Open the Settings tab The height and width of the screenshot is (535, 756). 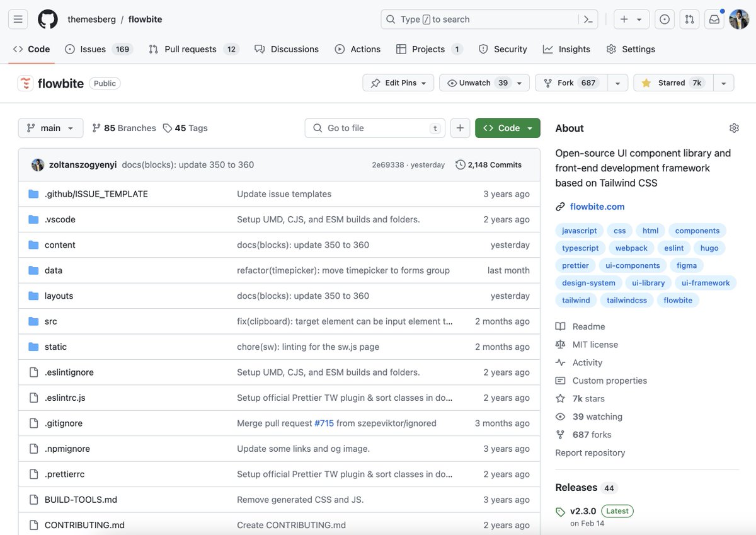click(x=631, y=49)
